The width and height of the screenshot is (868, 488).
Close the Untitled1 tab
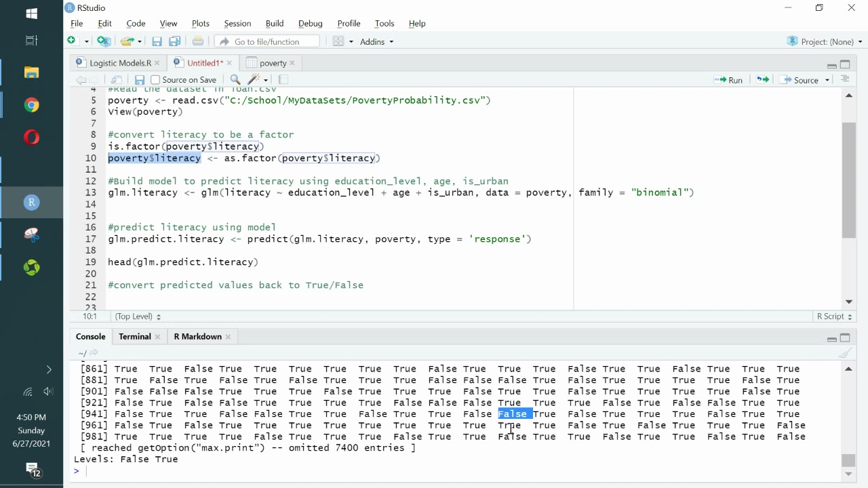coord(229,63)
